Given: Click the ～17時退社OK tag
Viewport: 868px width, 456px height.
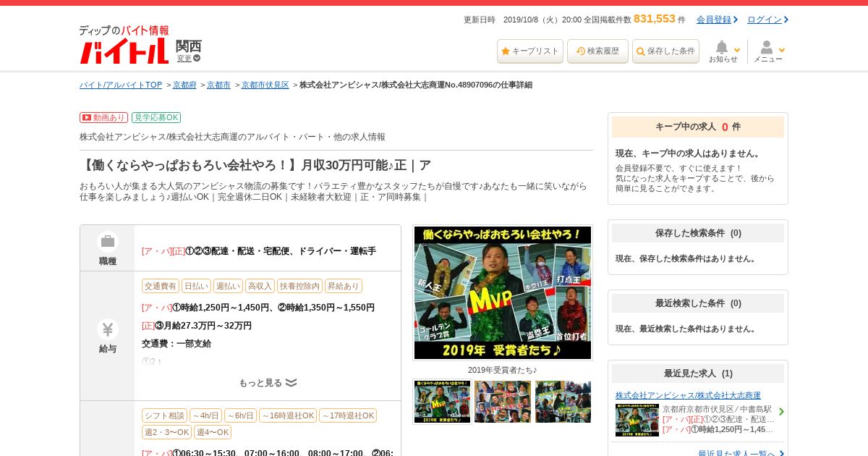Looking at the screenshot, I should pyautogui.click(x=348, y=415).
